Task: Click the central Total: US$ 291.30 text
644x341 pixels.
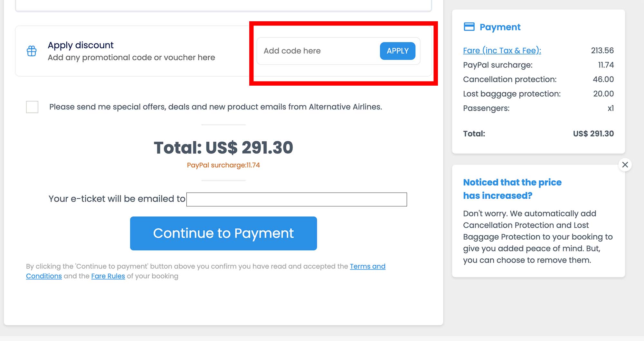Action: [x=224, y=148]
